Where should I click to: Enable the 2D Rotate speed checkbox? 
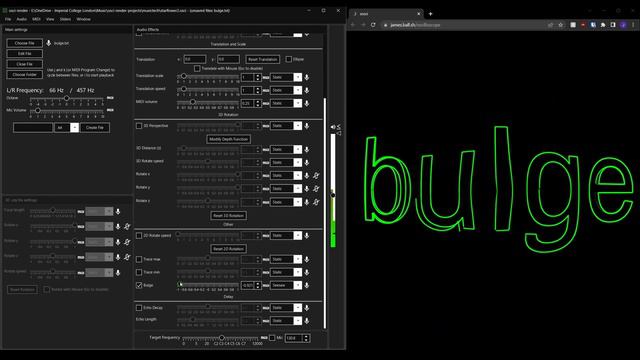click(x=139, y=236)
